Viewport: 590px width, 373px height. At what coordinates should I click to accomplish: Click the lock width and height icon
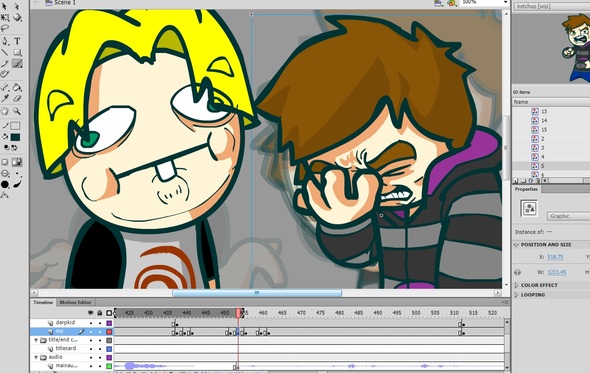tap(517, 272)
